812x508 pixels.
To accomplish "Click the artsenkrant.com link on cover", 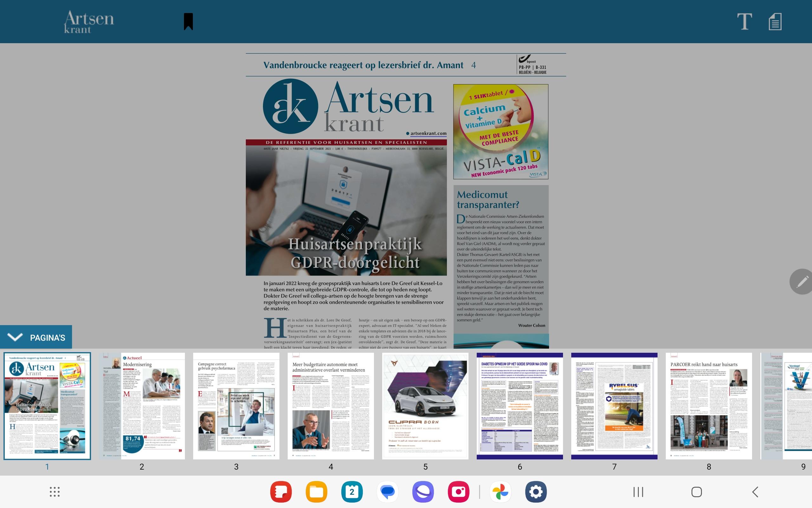I will [428, 133].
